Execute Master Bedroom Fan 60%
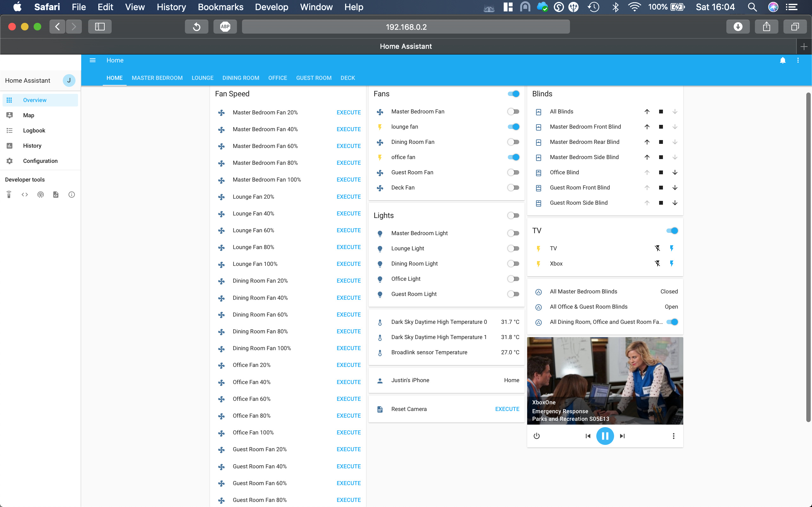This screenshot has width=812, height=507. (349, 146)
